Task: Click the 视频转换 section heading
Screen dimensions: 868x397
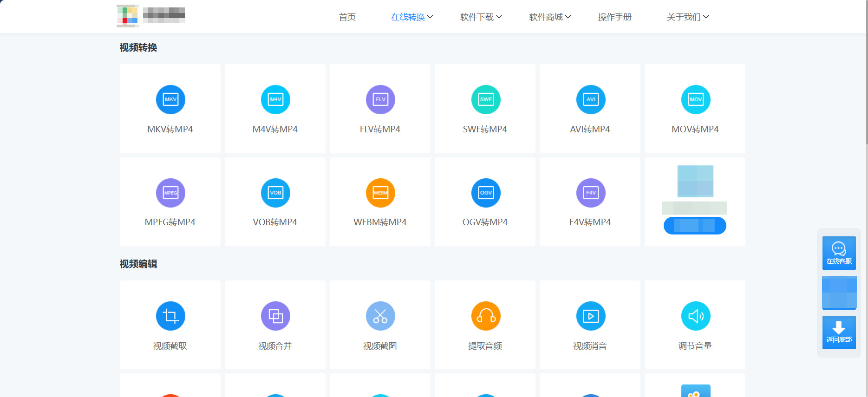Action: [138, 48]
